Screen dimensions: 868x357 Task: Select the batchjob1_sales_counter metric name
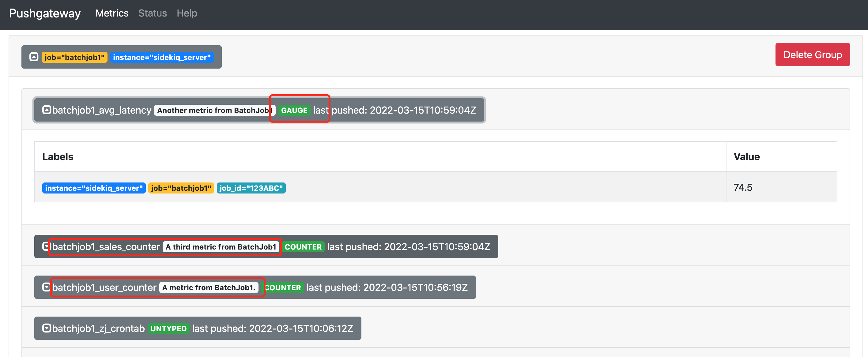(106, 247)
